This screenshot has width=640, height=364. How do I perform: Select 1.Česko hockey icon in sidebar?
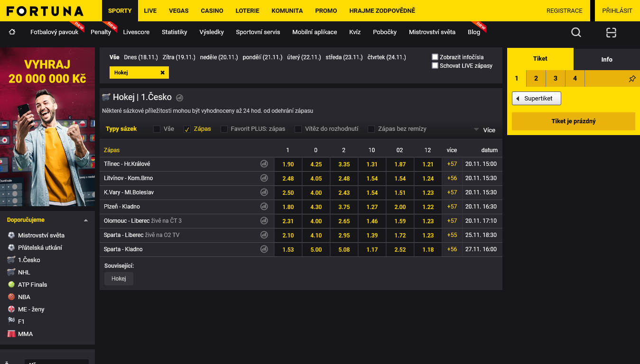11,260
